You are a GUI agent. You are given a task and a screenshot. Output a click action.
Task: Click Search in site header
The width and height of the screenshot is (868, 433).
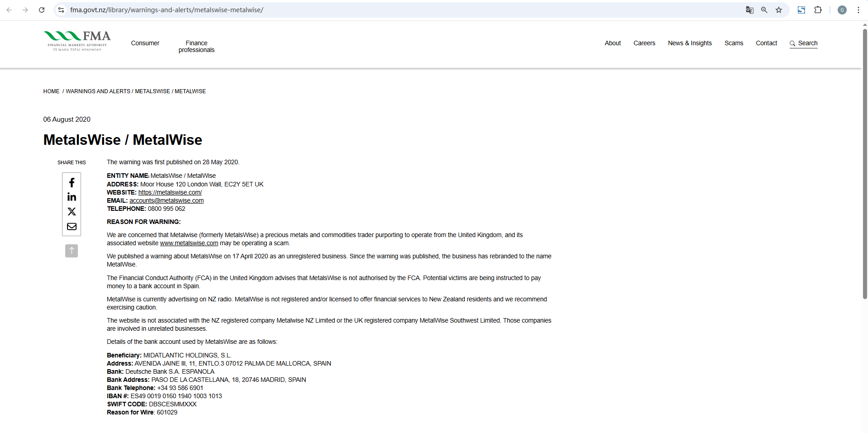coord(804,43)
